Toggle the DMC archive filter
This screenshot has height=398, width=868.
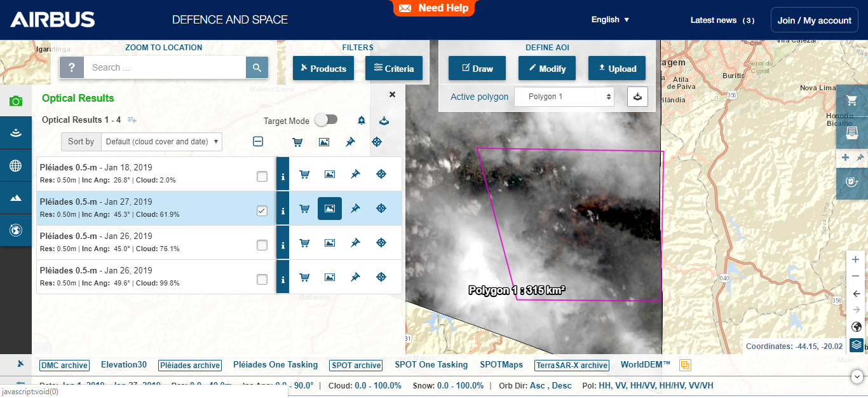point(64,366)
